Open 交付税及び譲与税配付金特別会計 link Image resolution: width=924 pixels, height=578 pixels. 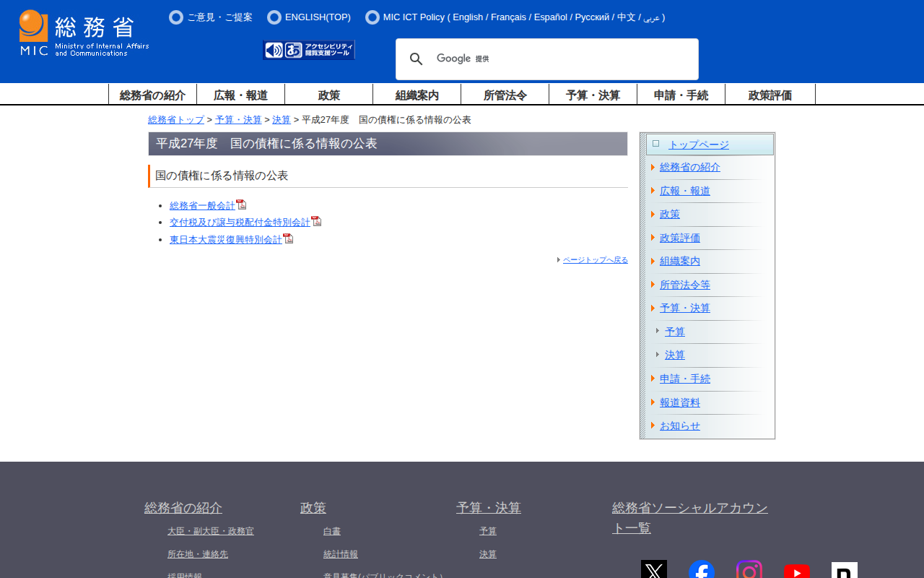[x=240, y=223]
